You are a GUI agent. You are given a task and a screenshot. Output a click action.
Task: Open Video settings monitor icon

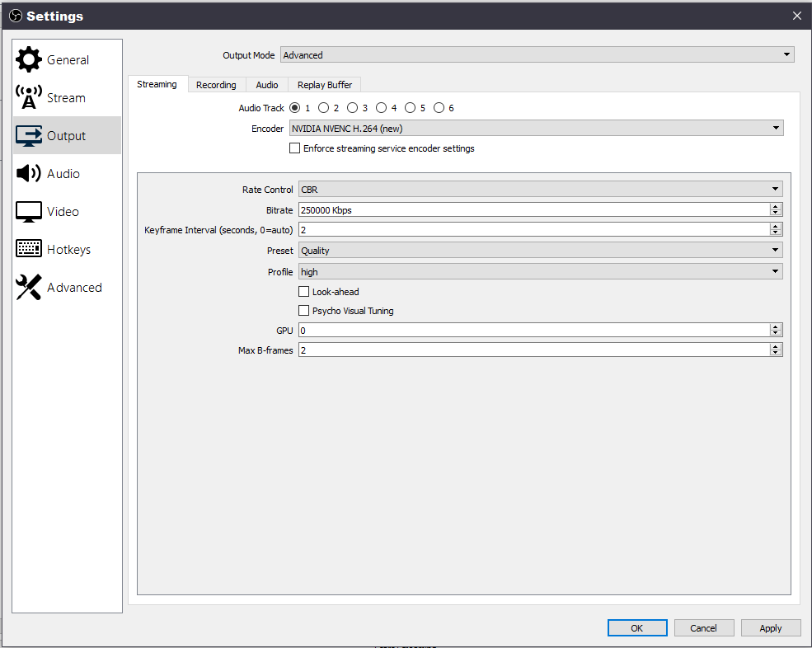(x=29, y=211)
